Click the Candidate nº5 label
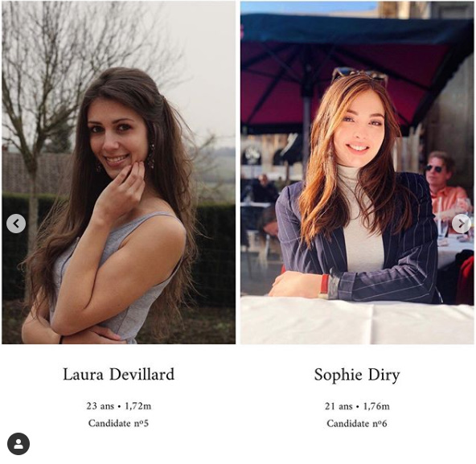The width and height of the screenshot is (476, 464). tap(118, 423)
